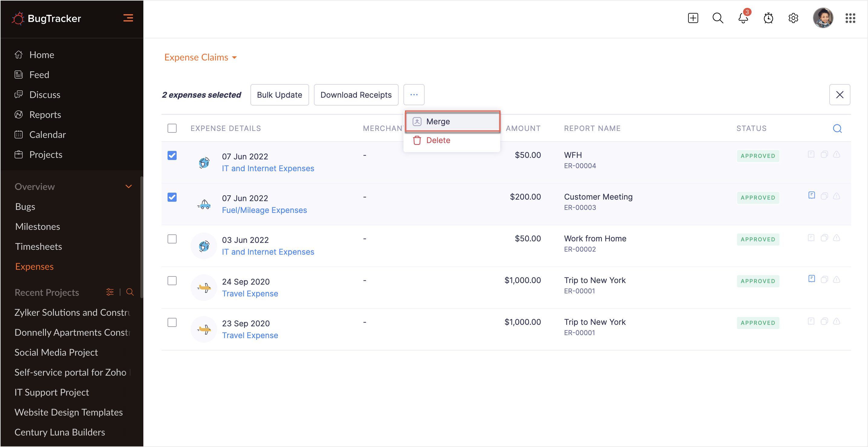
Task: Open the apps grid launcher
Action: tap(850, 18)
